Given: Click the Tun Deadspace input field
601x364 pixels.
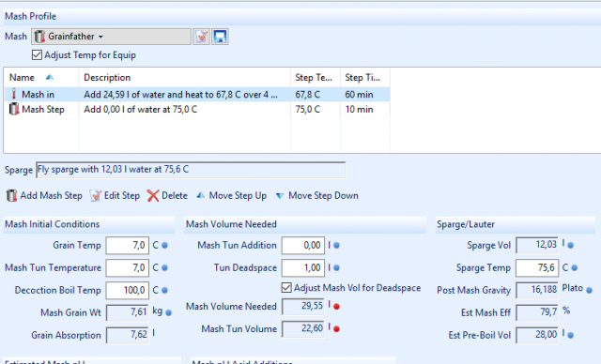Looking at the screenshot, I should 303,268.
